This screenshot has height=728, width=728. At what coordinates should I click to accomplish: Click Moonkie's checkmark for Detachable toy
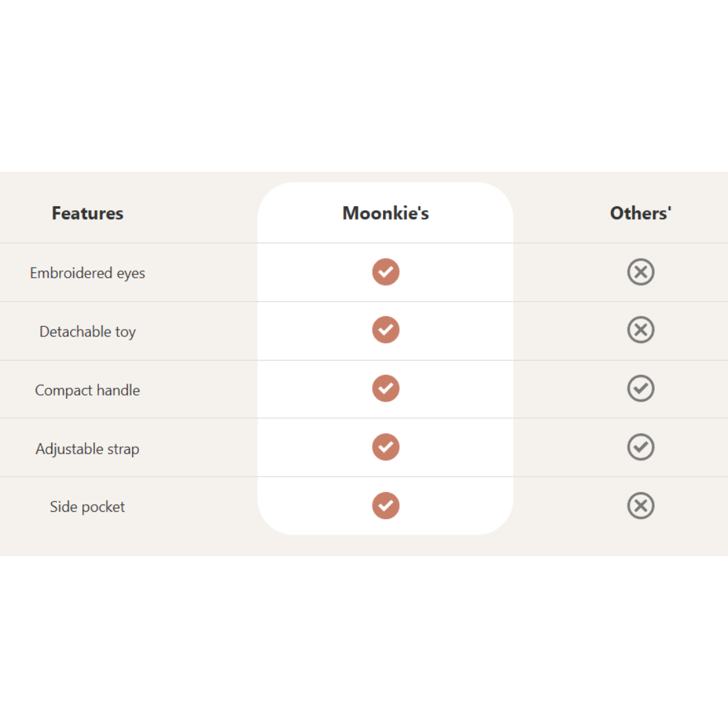coord(386,330)
